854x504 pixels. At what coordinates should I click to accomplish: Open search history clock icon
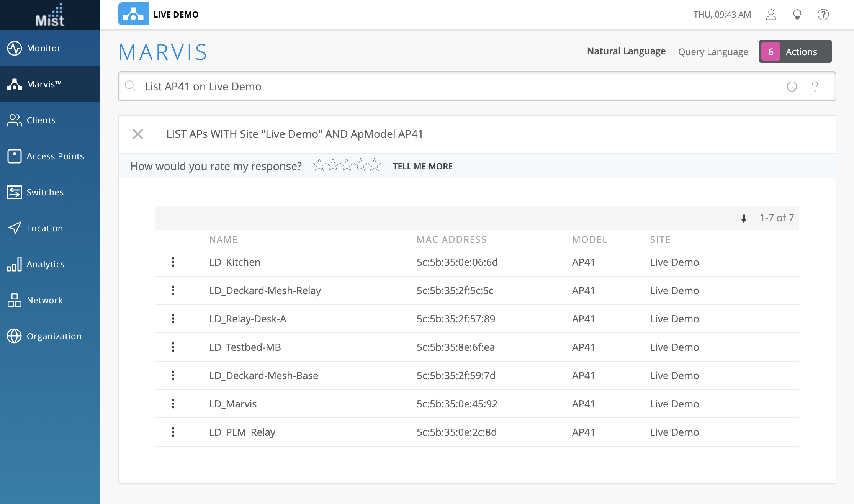pyautogui.click(x=792, y=87)
